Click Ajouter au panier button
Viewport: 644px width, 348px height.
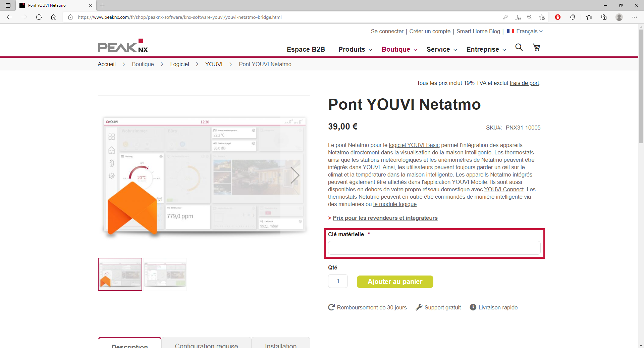click(x=395, y=282)
